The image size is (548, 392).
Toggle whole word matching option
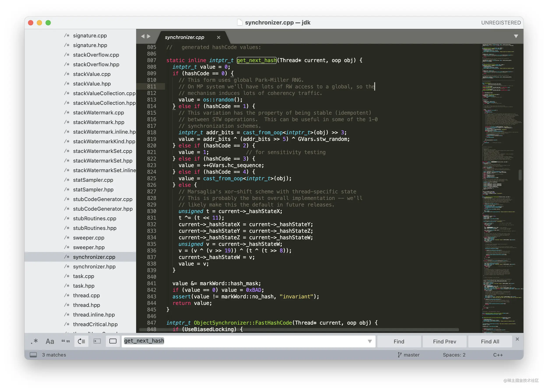pos(65,341)
